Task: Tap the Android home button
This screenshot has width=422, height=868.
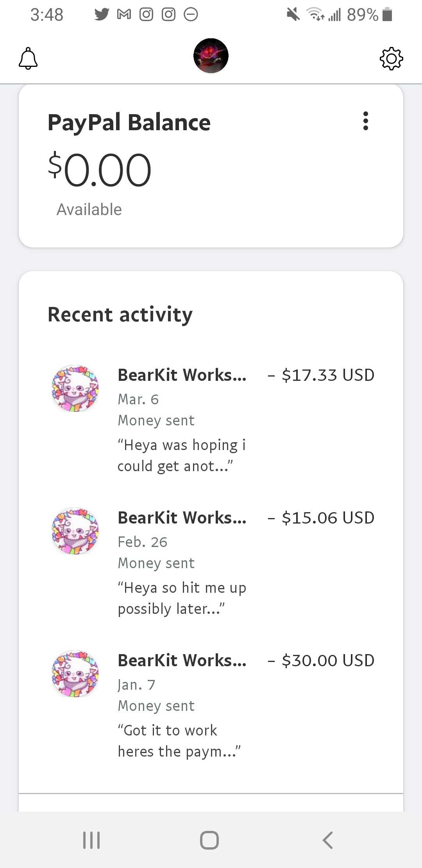Action: (209, 840)
